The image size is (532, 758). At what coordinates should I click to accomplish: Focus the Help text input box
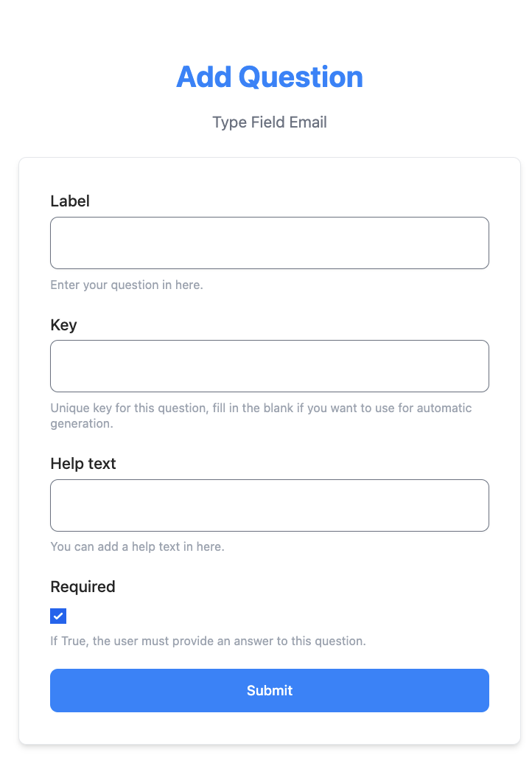pos(270,505)
